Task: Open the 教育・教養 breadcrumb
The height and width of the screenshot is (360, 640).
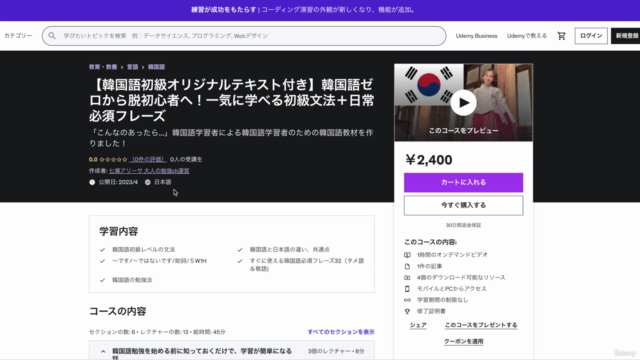Action: (x=103, y=67)
